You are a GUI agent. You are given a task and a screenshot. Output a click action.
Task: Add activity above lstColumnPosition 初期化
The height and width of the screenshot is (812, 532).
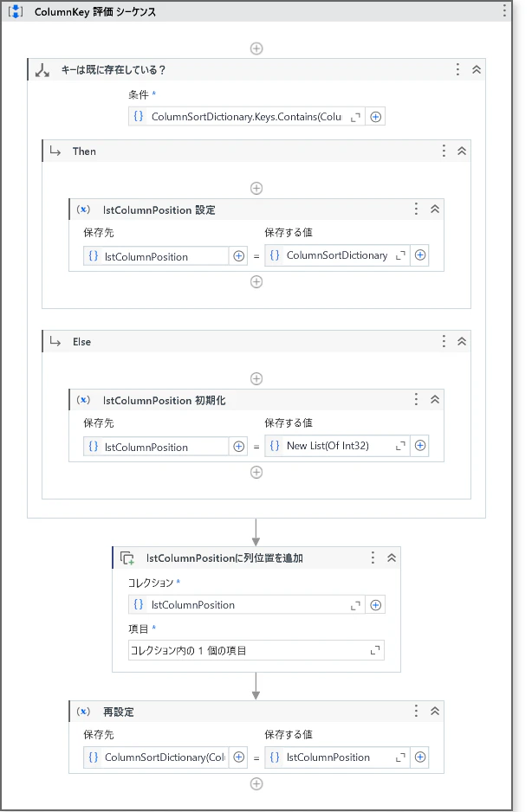point(256,378)
